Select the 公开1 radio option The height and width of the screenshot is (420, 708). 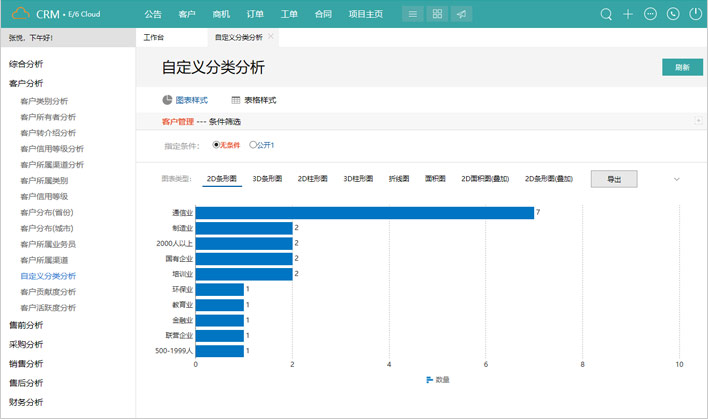point(253,145)
